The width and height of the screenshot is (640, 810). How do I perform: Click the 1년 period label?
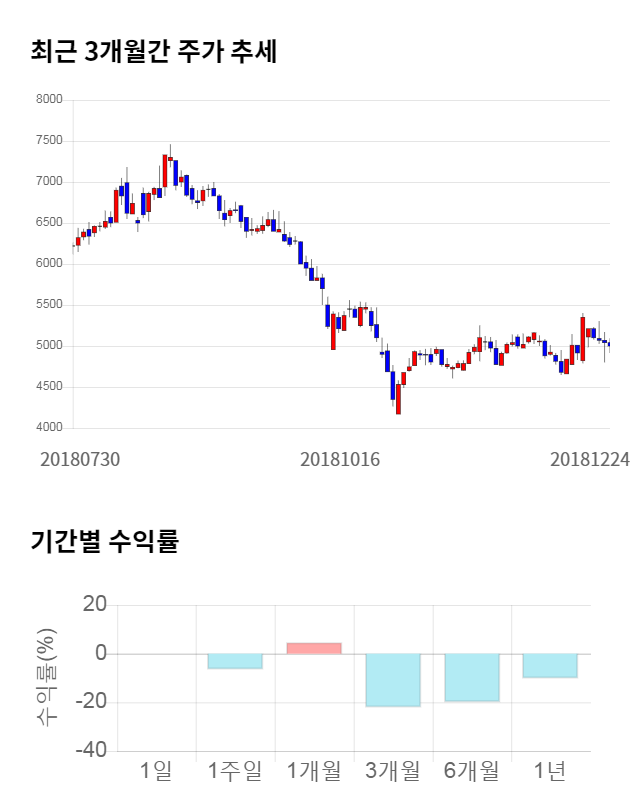[x=550, y=771]
